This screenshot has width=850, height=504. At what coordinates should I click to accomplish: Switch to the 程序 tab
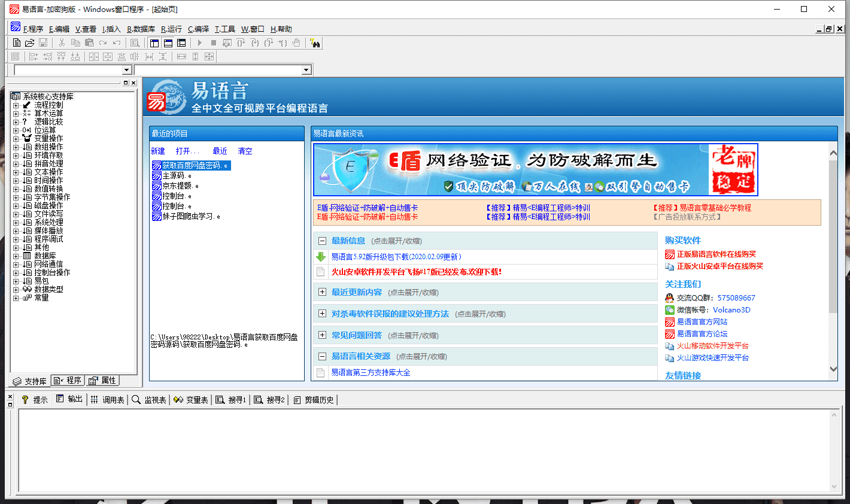[x=68, y=381]
